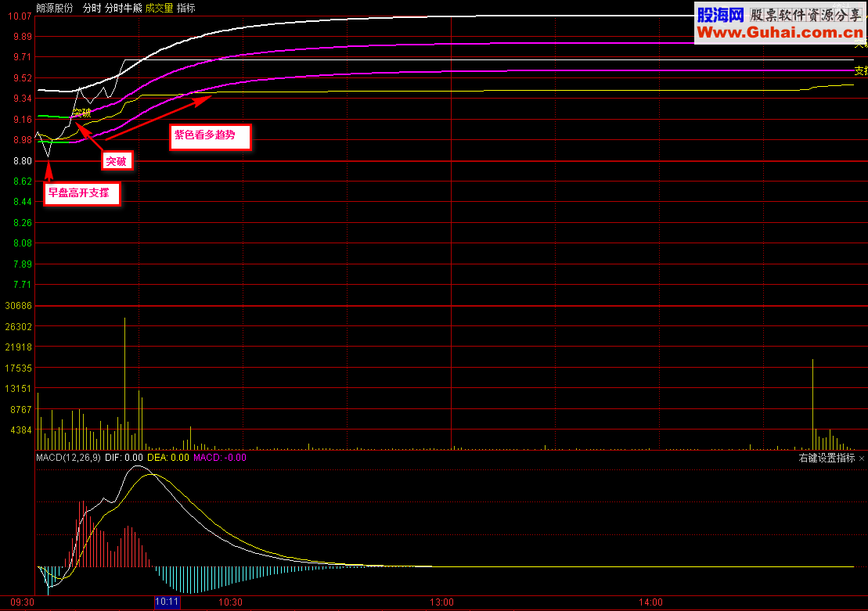Click the 8.98 price axis label
This screenshot has width=868, height=611.
click(x=23, y=141)
